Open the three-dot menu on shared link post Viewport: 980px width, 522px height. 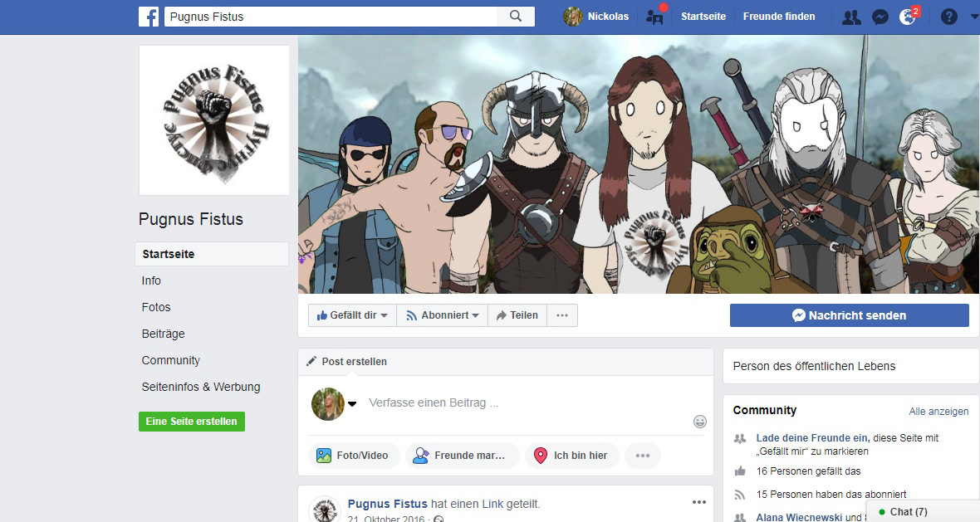[x=698, y=502]
